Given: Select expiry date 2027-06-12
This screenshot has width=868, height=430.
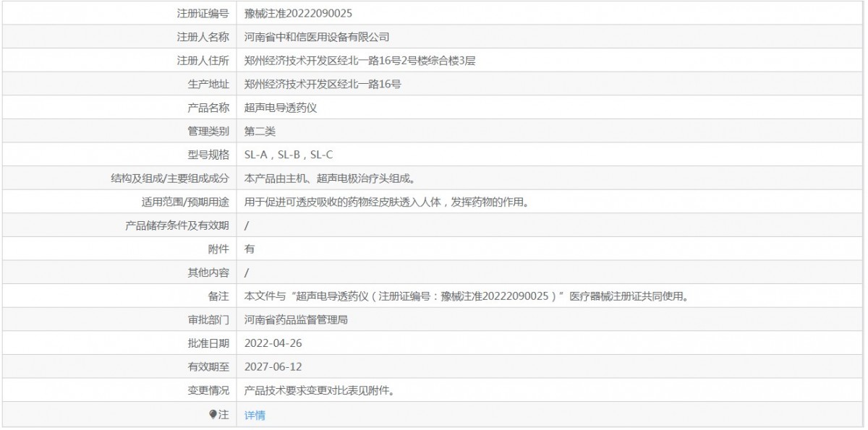Looking at the screenshot, I should coord(273,366).
